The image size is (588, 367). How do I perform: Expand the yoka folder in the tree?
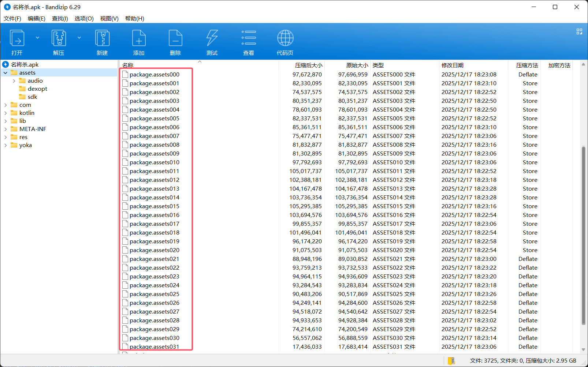[5, 145]
